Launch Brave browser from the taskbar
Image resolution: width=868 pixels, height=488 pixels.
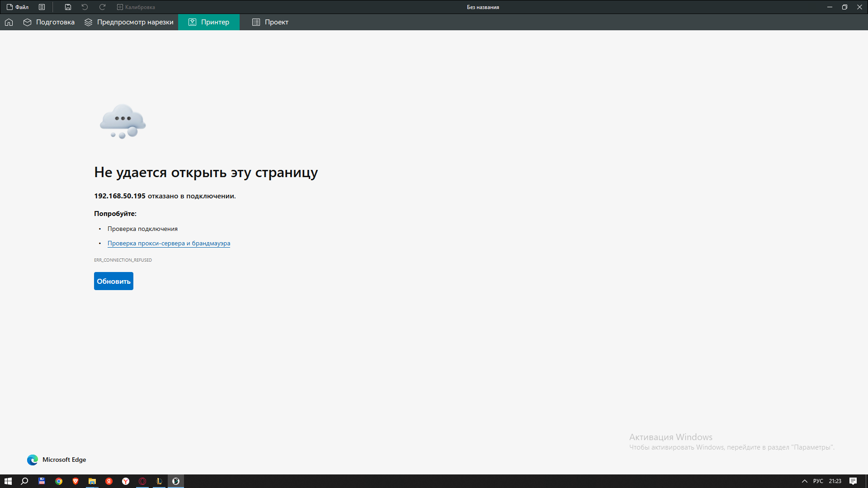coord(75,481)
